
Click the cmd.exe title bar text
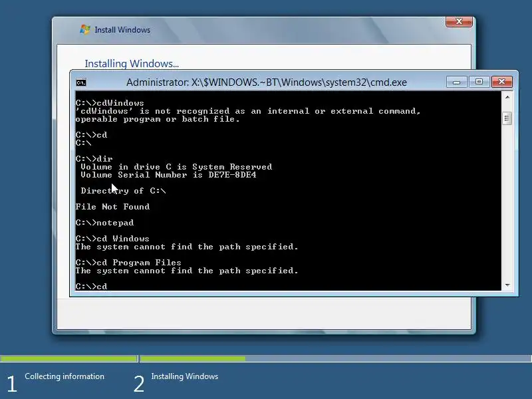click(x=267, y=82)
